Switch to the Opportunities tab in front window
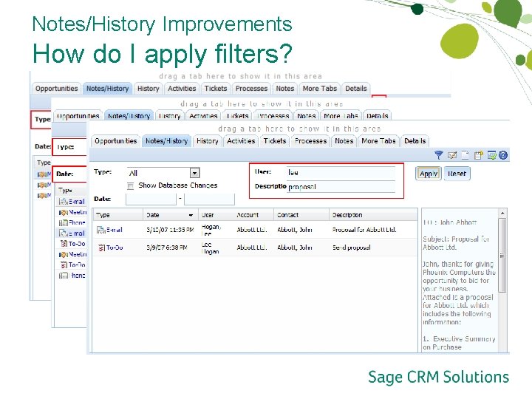 pyautogui.click(x=116, y=141)
